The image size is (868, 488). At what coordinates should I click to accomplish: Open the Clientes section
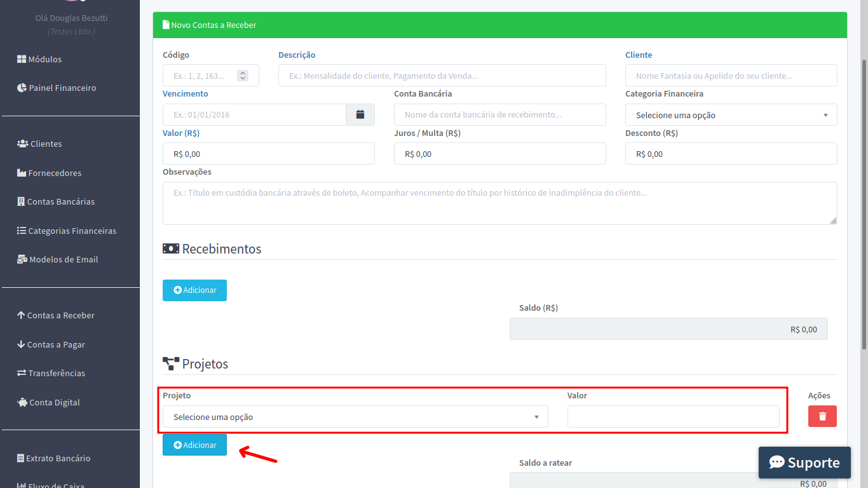39,144
